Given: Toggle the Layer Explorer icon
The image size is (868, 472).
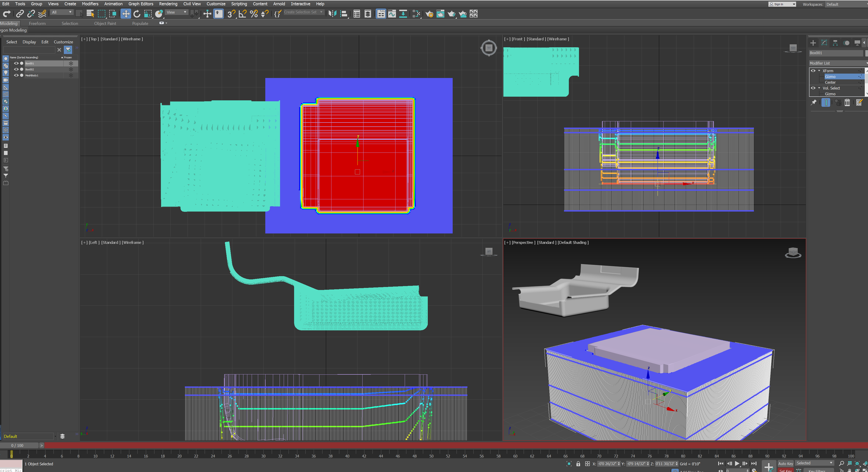Looking at the screenshot, I should pos(368,13).
